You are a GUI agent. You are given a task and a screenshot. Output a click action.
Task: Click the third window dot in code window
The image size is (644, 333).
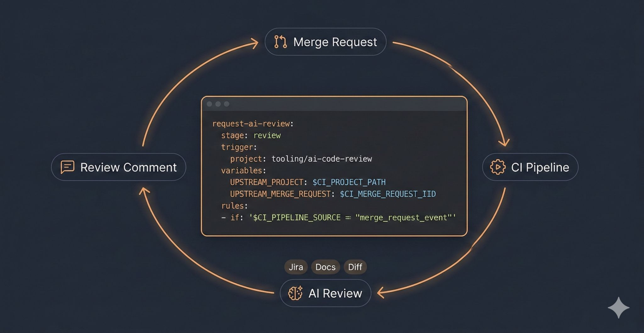coord(226,104)
